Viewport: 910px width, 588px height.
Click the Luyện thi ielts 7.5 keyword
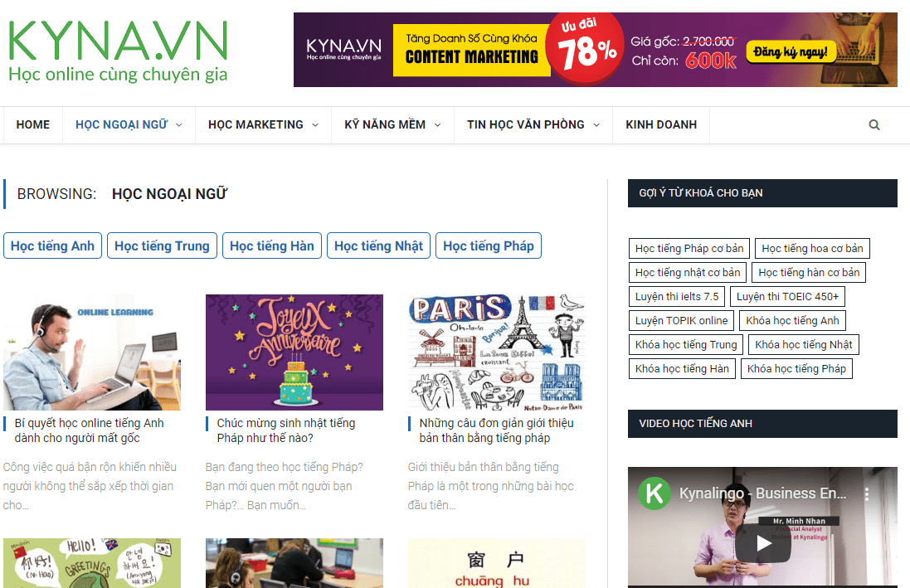677,297
